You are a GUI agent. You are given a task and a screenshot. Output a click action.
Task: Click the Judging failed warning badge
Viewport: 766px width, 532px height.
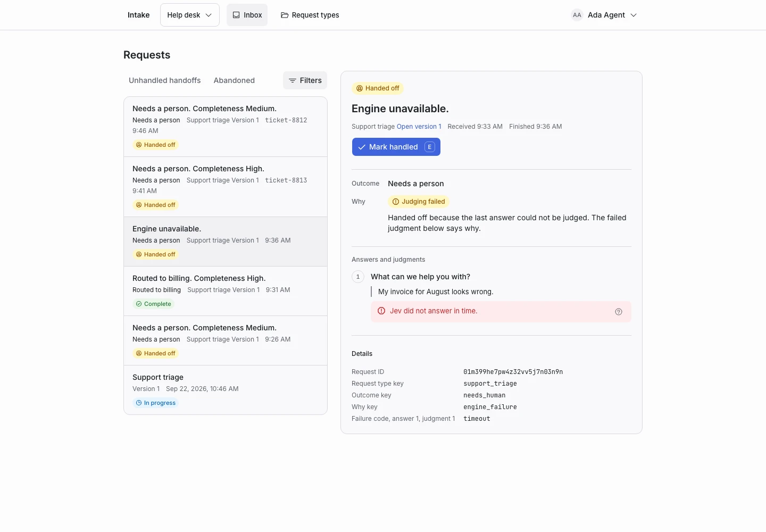coord(419,202)
